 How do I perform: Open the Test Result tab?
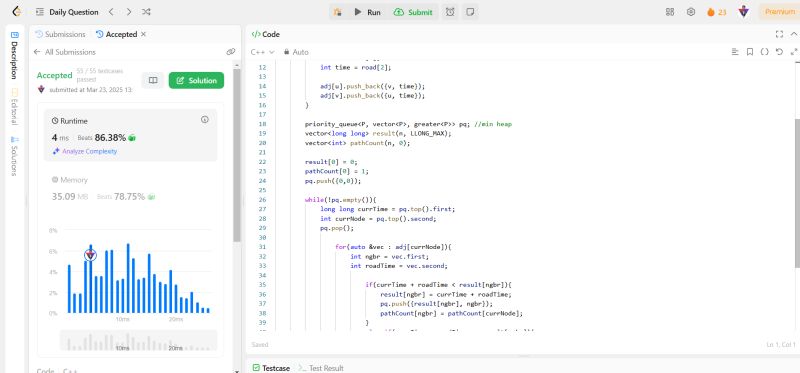[321, 368]
